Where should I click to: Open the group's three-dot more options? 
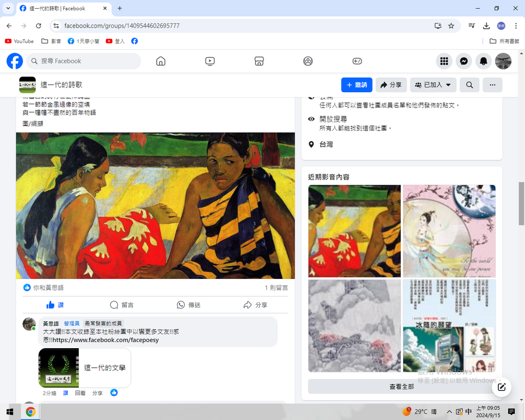tap(492, 85)
